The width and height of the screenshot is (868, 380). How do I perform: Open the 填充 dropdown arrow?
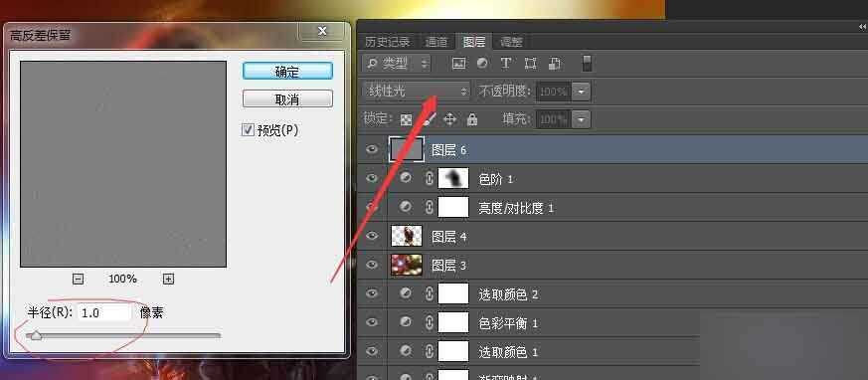pyautogui.click(x=581, y=119)
